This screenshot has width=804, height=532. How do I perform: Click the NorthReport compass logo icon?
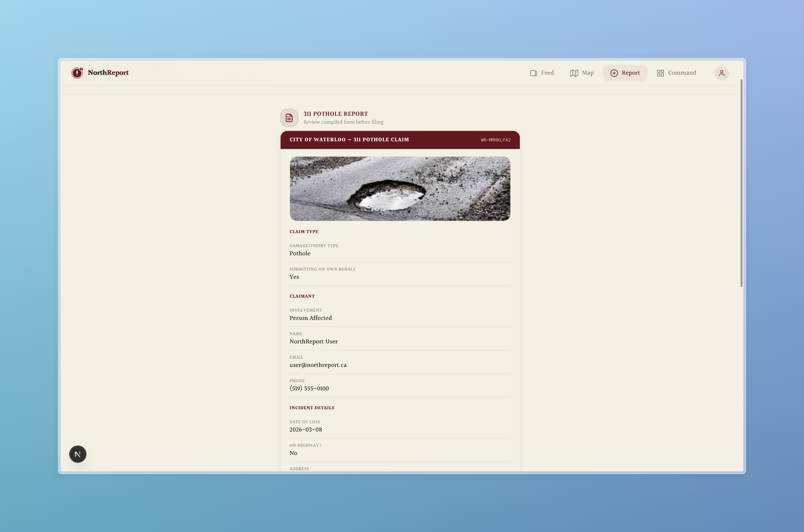tap(77, 73)
